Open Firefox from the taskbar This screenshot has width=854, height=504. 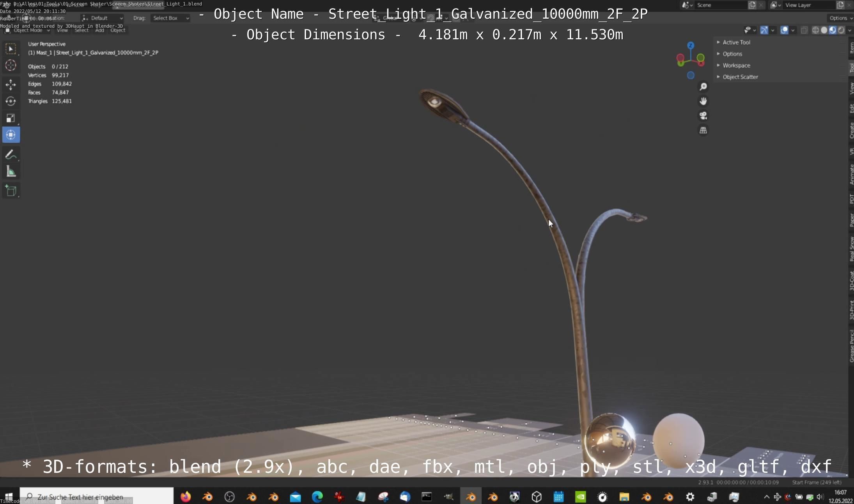pos(186,497)
